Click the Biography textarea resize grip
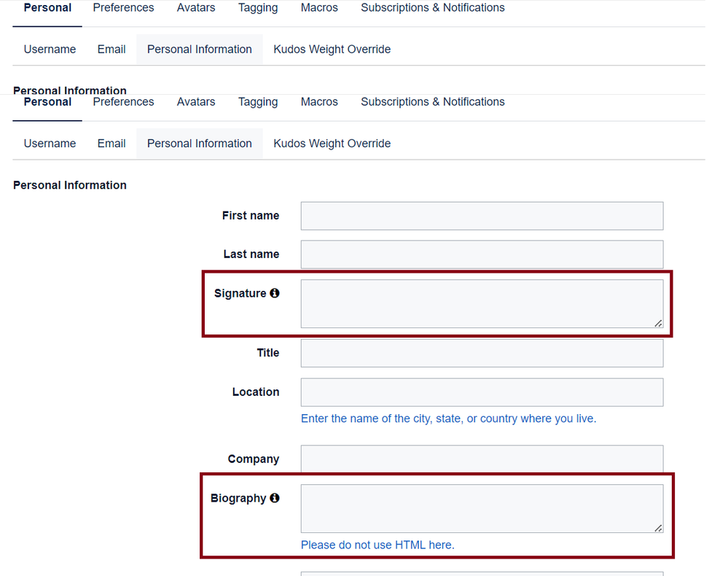The height and width of the screenshot is (576, 728). (658, 528)
